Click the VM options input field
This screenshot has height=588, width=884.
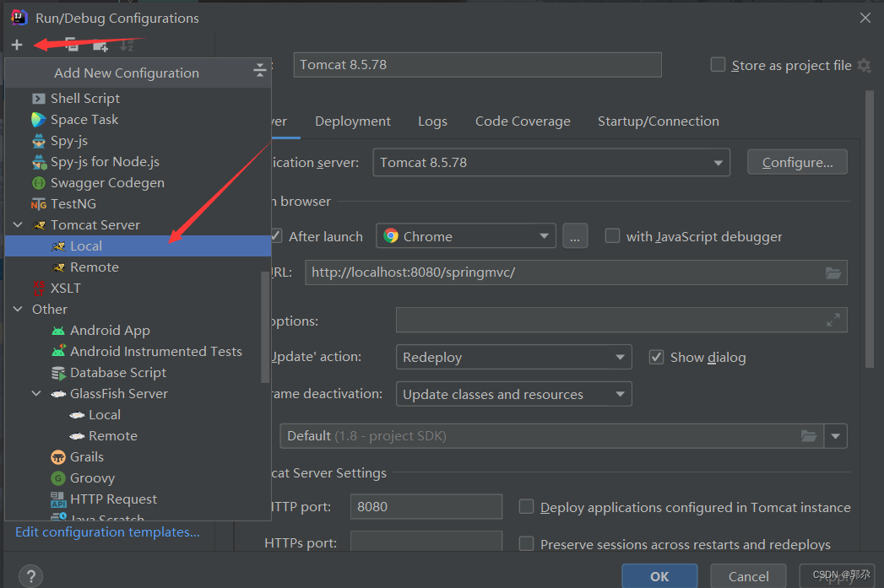[x=621, y=320]
